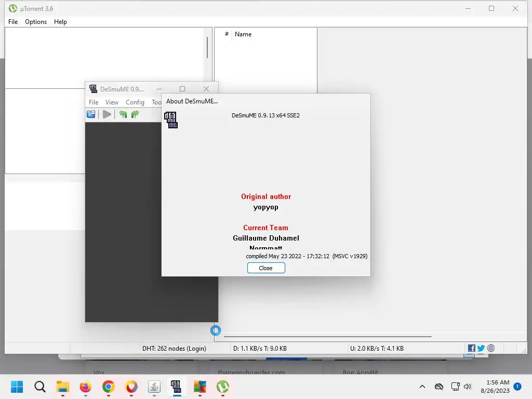532x399 pixels.
Task: Open the File menu in µTorrent
Action: pos(13,22)
